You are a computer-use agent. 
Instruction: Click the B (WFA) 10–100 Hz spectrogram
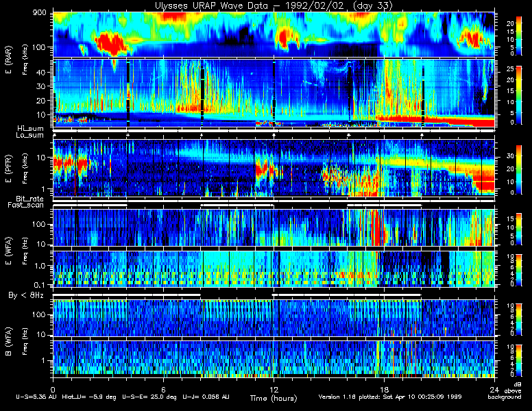pyautogui.click(x=274, y=318)
